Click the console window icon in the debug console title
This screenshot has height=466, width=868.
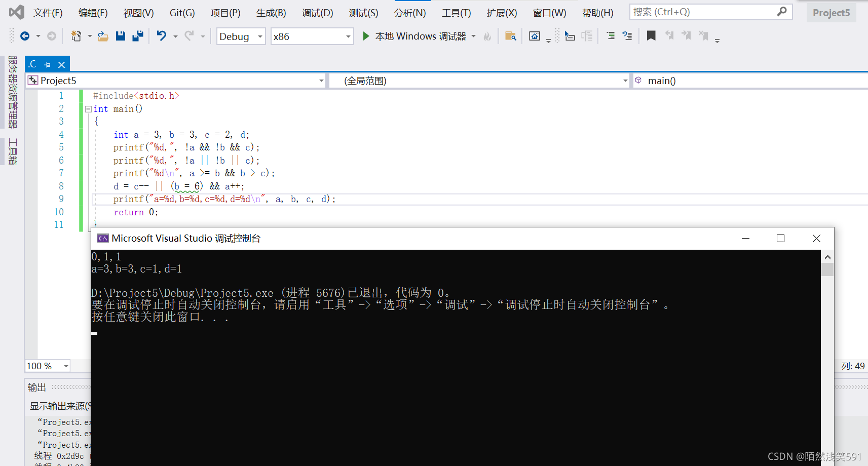103,238
